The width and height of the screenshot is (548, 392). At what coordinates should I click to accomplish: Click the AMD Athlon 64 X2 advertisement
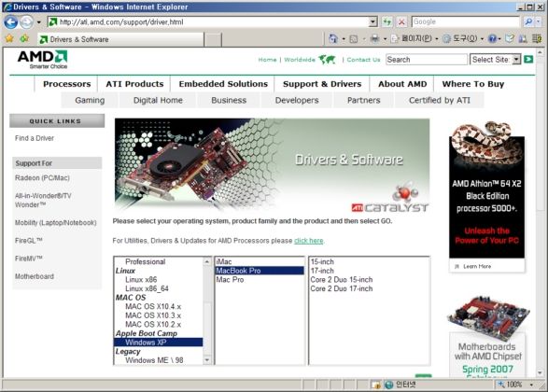(x=486, y=196)
